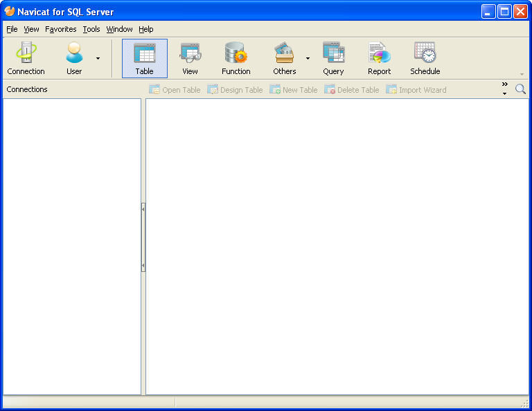532x411 pixels.
Task: Open the Query section
Action: 333,58
